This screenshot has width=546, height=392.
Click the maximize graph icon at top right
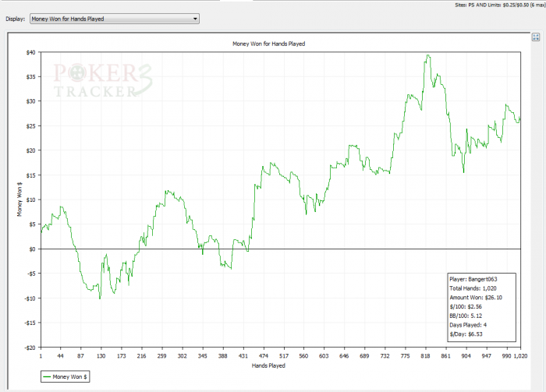[536, 37]
